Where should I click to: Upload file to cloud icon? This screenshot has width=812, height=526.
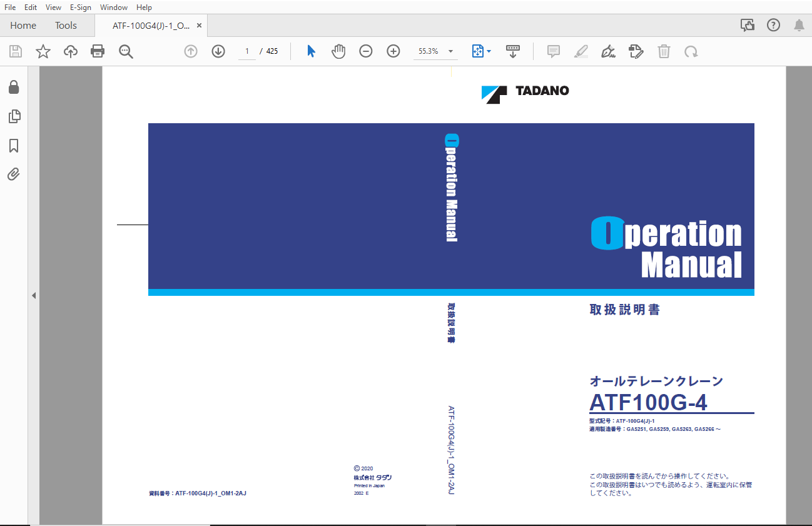71,51
